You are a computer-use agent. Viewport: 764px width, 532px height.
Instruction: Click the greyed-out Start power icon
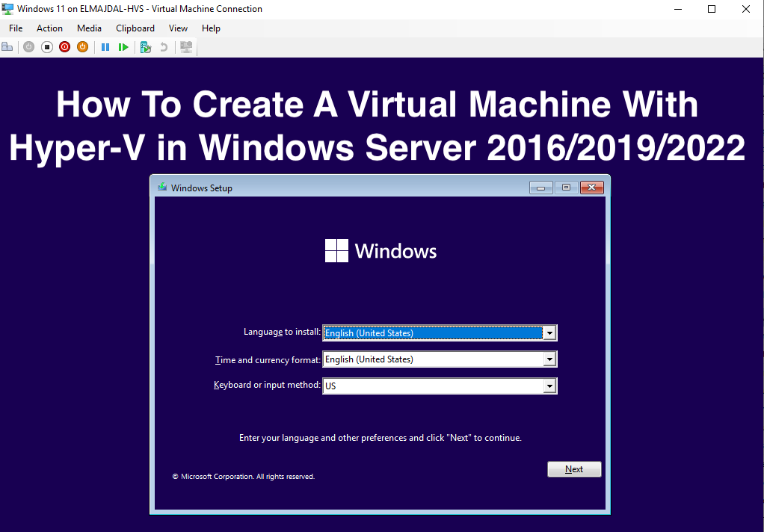click(x=28, y=47)
